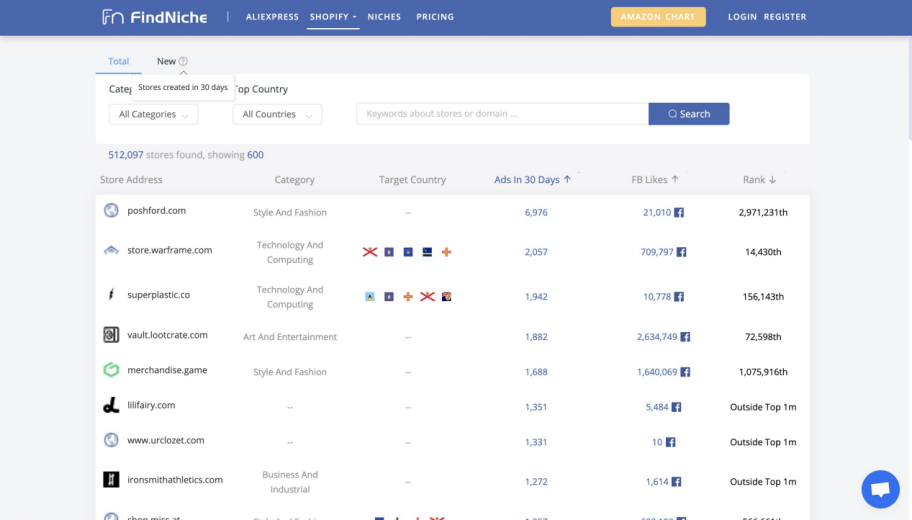Click first country flag in store.warframe.com row
This screenshot has height=520, width=912.
coord(370,252)
